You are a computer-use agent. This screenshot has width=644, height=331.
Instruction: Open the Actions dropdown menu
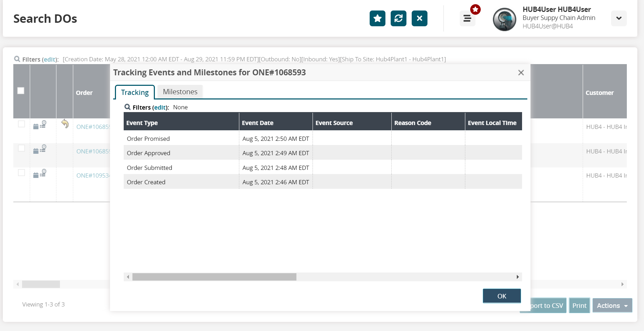[612, 305]
